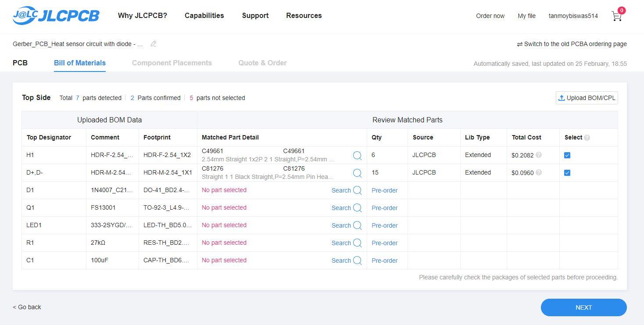Switch to the PCB tab
This screenshot has width=644, height=325.
[x=20, y=63]
